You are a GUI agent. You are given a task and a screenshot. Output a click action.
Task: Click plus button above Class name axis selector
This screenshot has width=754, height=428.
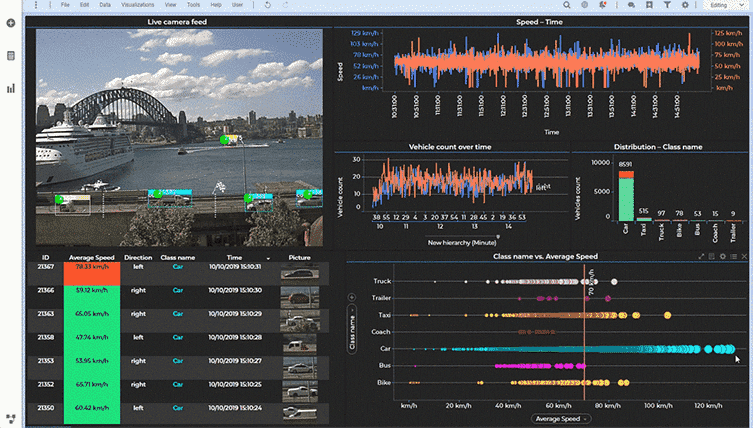[352, 297]
